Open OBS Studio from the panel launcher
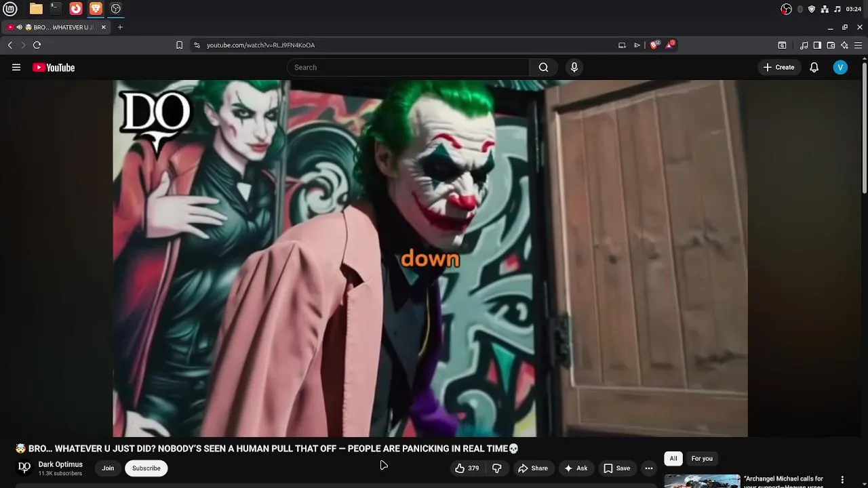Viewport: 868px width, 488px height. pyautogui.click(x=116, y=9)
